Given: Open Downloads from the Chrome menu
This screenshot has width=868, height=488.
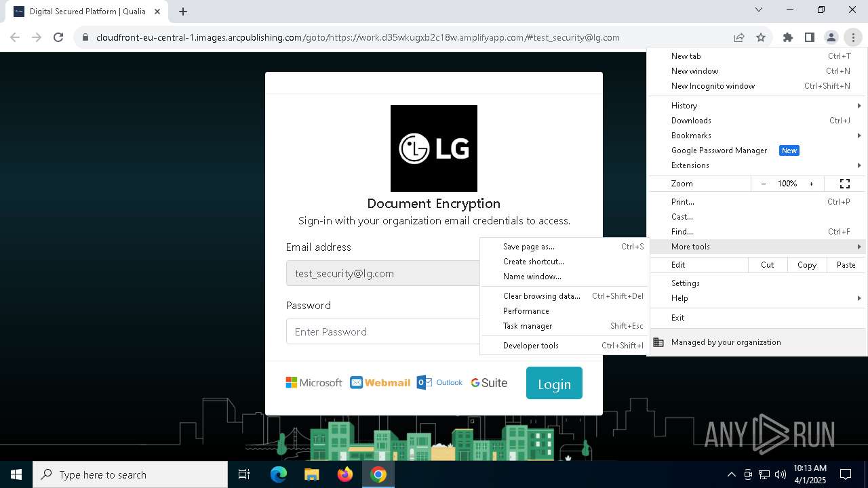Looking at the screenshot, I should 757,121.
